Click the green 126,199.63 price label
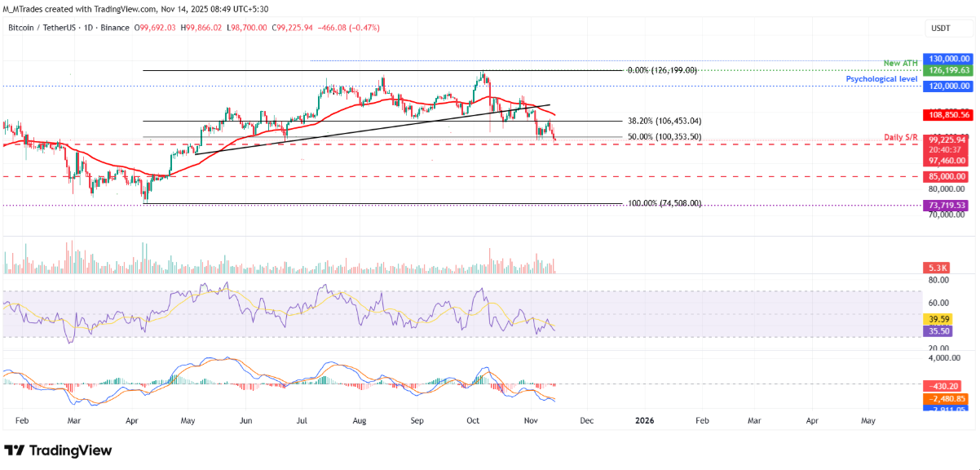 947,71
